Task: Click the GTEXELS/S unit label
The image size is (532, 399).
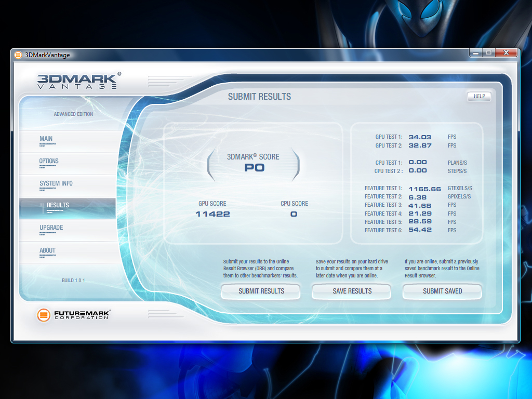Action: pyautogui.click(x=460, y=188)
